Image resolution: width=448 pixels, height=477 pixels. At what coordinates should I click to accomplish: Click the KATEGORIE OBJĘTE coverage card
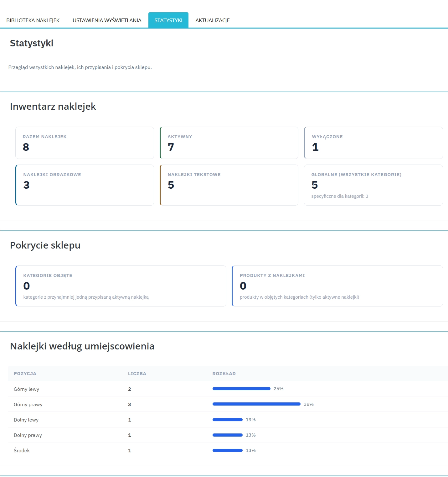click(121, 286)
